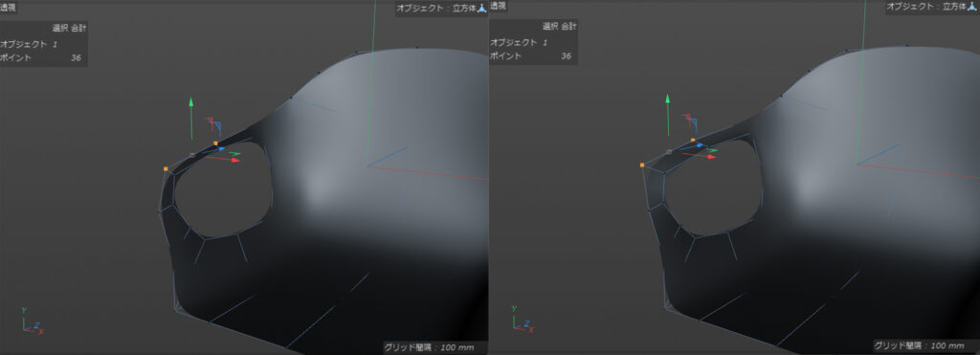Click the ポイント 36 HUD entry in left viewport
Viewport: 980px width, 355px height.
pos(43,57)
